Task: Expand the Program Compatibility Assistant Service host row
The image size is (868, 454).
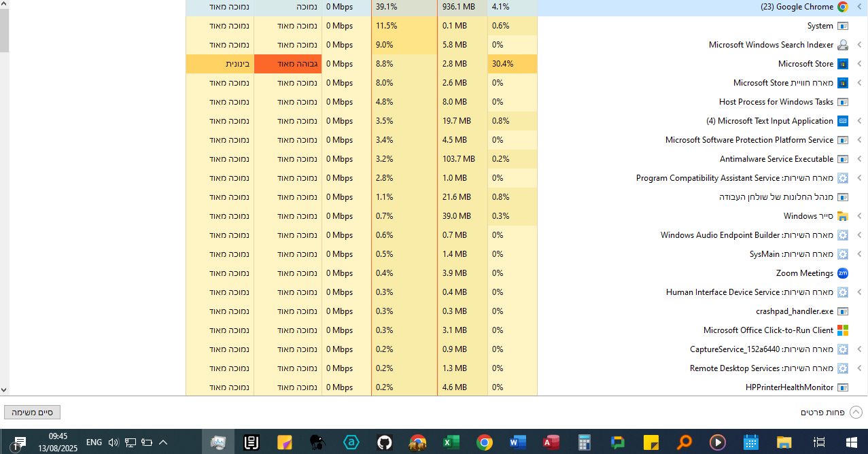Action: [x=859, y=178]
